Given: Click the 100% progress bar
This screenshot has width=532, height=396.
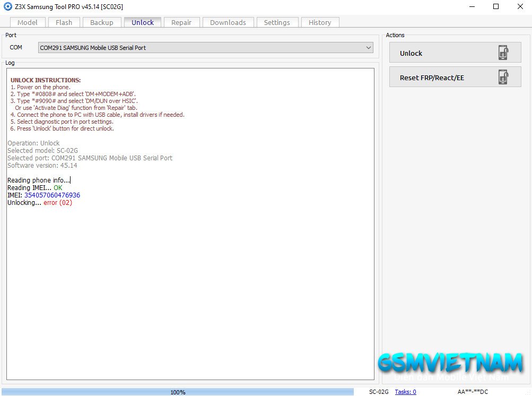Looking at the screenshot, I should (x=178, y=392).
